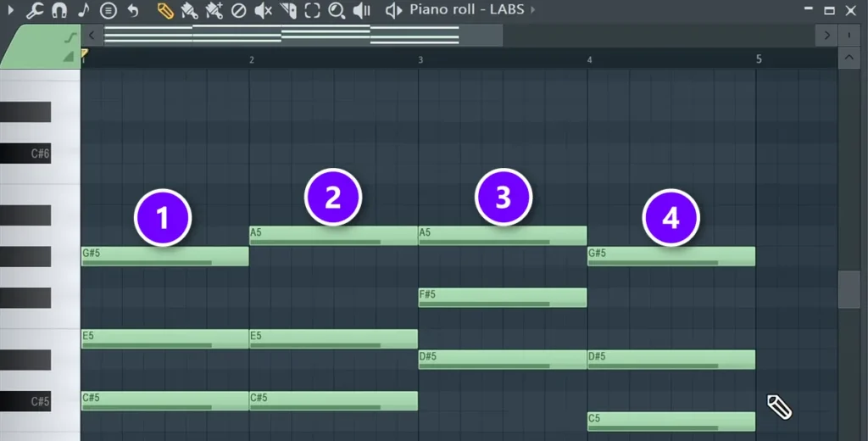The width and height of the screenshot is (868, 441).
Task: Click the up arrow above vertical scrollbar
Action: [849, 58]
